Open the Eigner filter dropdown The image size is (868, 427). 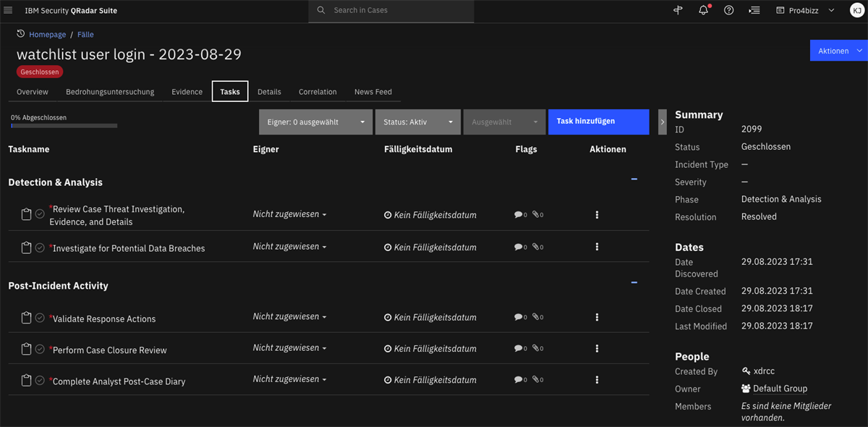315,122
